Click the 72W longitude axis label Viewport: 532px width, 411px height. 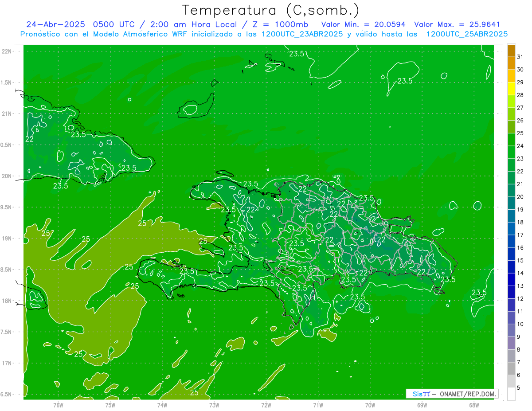[x=266, y=405]
